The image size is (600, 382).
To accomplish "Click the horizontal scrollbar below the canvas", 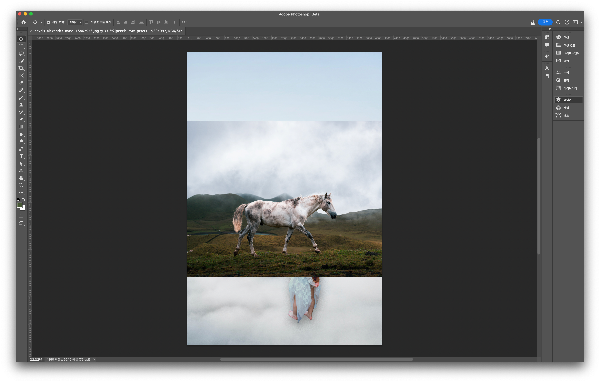I will [x=316, y=359].
